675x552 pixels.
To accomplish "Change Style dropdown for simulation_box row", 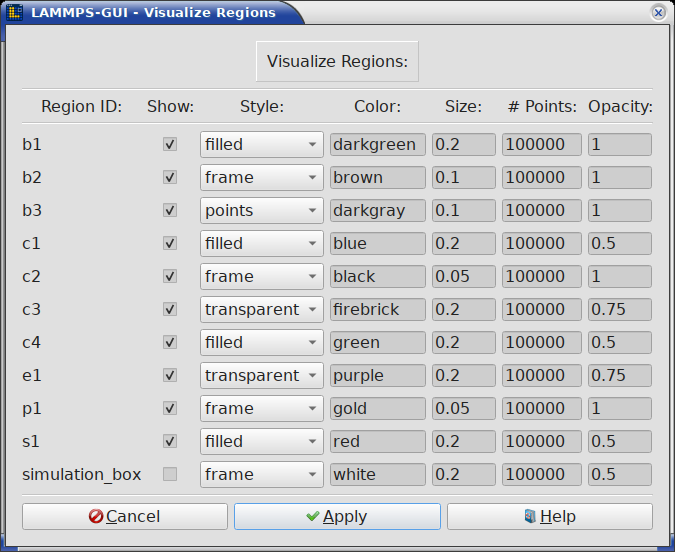I will tap(261, 474).
